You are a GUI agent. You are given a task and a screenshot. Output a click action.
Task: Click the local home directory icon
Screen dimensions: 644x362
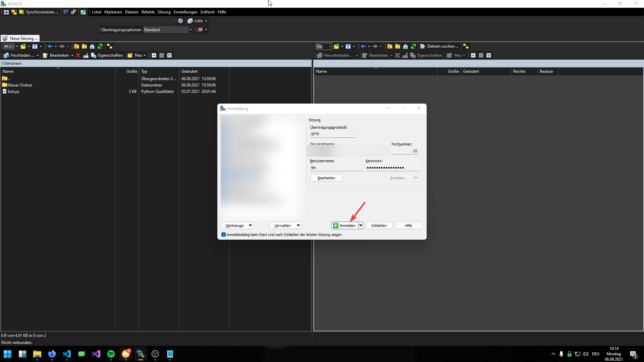[x=92, y=46]
